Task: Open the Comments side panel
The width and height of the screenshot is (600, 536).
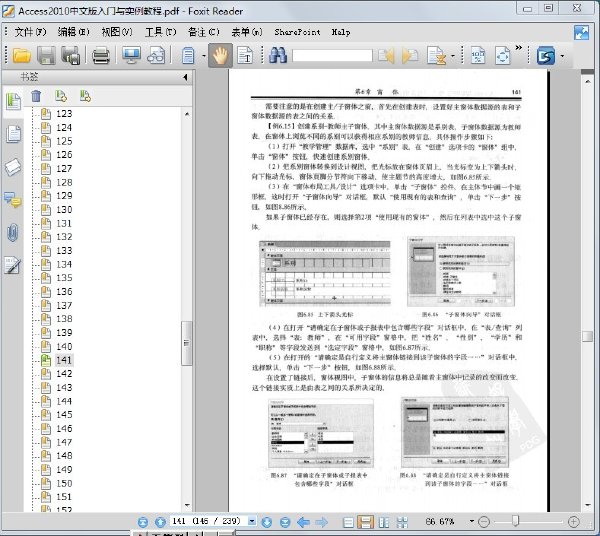Action: coord(13,200)
